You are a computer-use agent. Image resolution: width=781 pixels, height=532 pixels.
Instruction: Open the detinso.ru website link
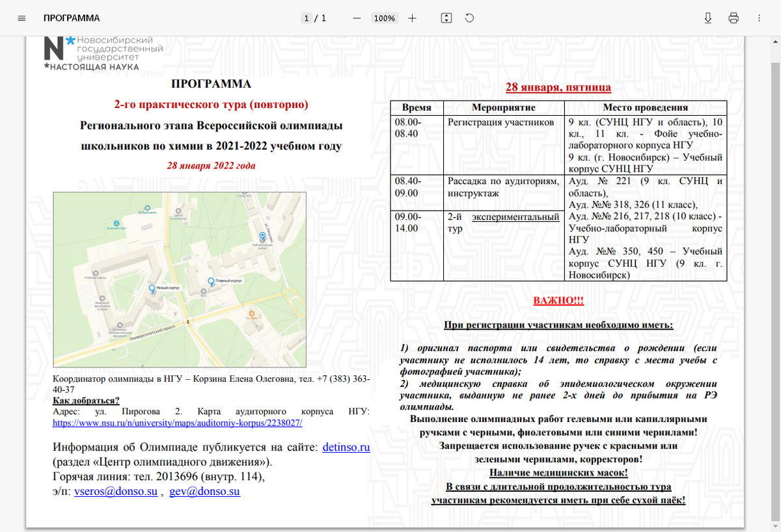click(x=346, y=447)
